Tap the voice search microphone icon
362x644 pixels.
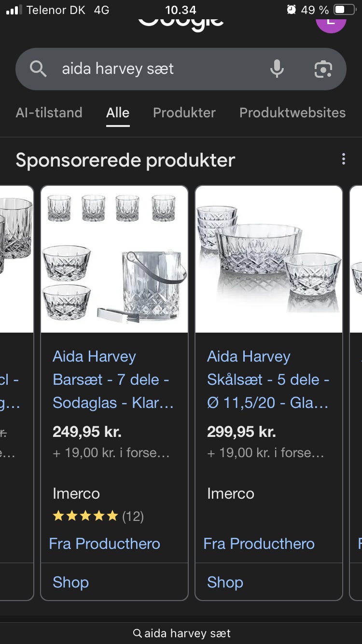[x=277, y=69]
